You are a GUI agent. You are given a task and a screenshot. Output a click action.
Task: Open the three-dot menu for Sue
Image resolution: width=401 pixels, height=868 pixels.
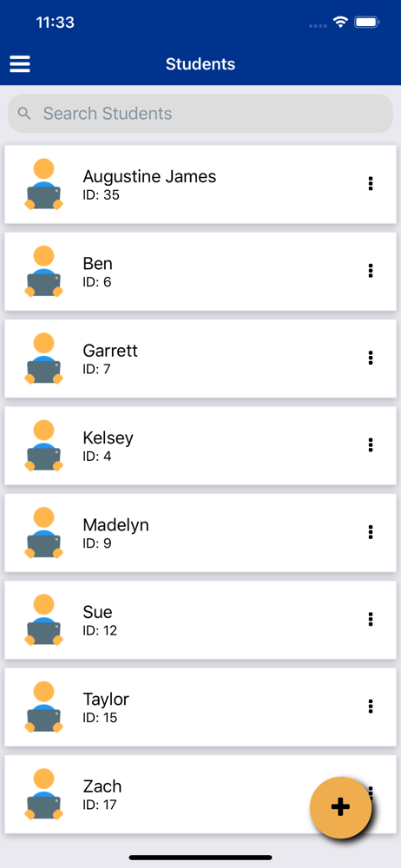(x=371, y=619)
